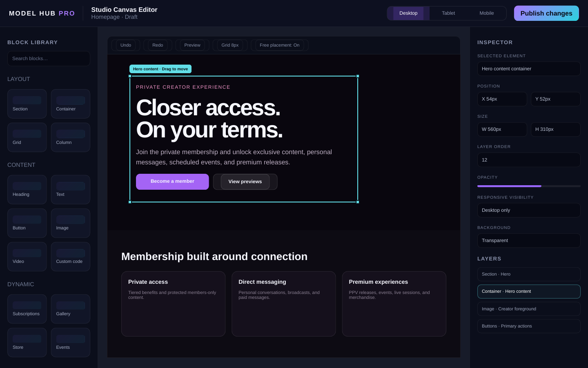Image resolution: width=588 pixels, height=368 pixels.
Task: Choose the Button content block
Action: coord(27,223)
